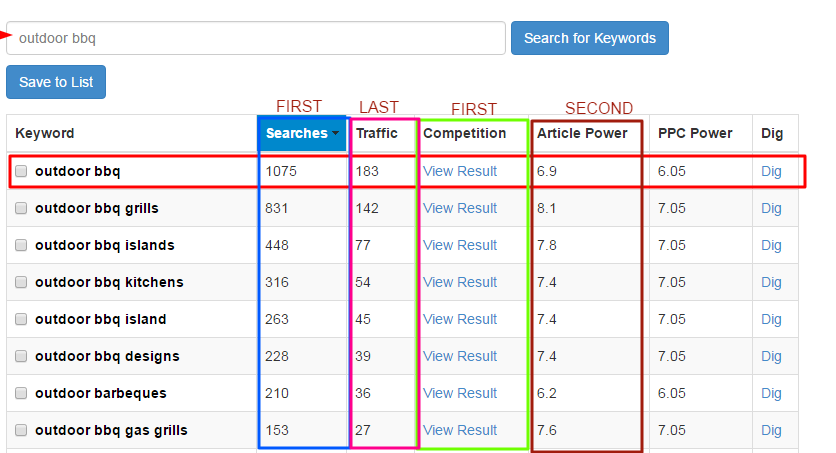Sort by the Traffic column header

pyautogui.click(x=377, y=133)
